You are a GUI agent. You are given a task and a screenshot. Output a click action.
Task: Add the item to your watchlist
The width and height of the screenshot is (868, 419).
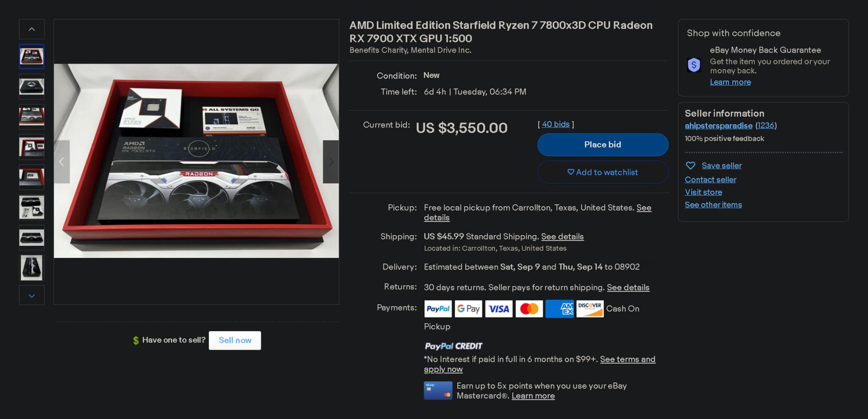click(602, 172)
